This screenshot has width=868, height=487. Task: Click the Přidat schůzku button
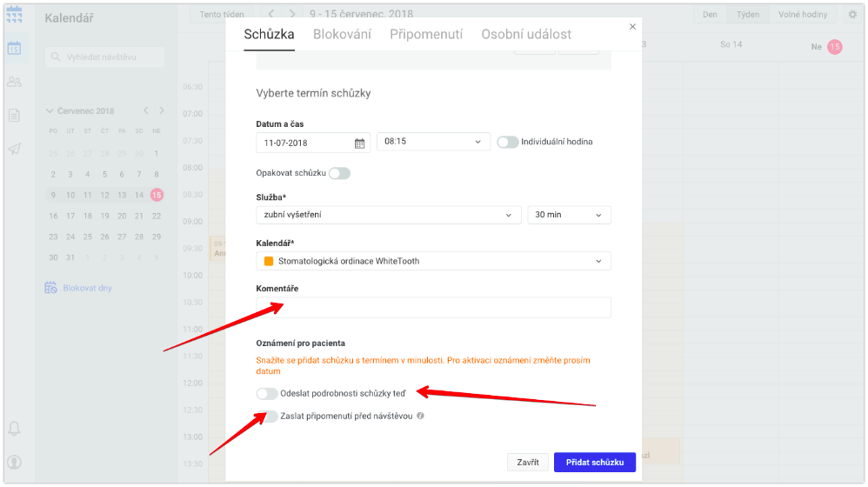[595, 462]
